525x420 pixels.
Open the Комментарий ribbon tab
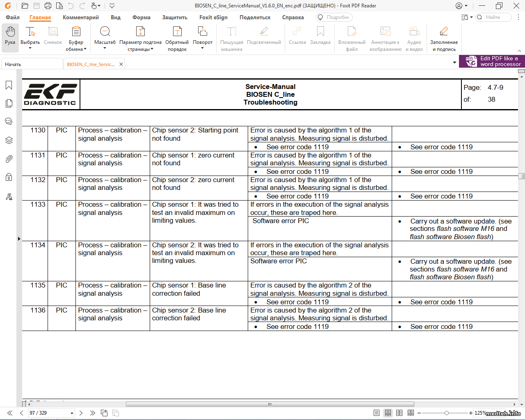point(81,17)
